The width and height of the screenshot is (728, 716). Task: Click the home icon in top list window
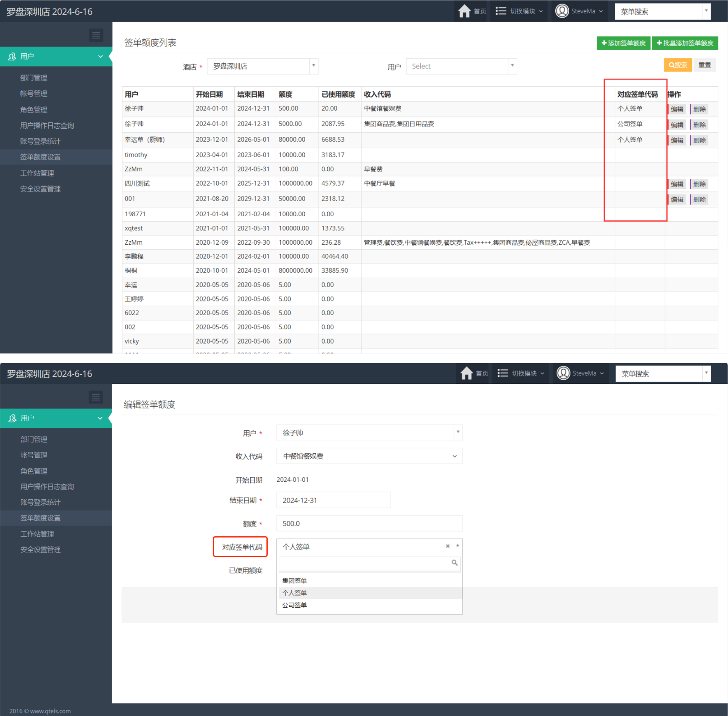[x=464, y=11]
